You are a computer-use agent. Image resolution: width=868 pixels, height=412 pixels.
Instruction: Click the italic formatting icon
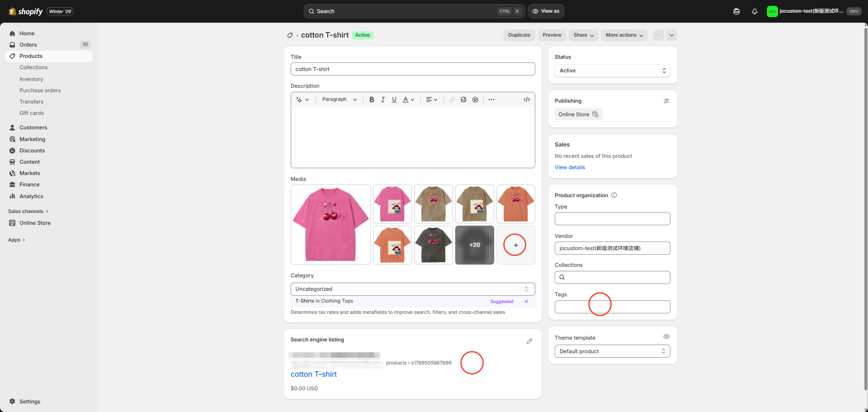coord(383,99)
